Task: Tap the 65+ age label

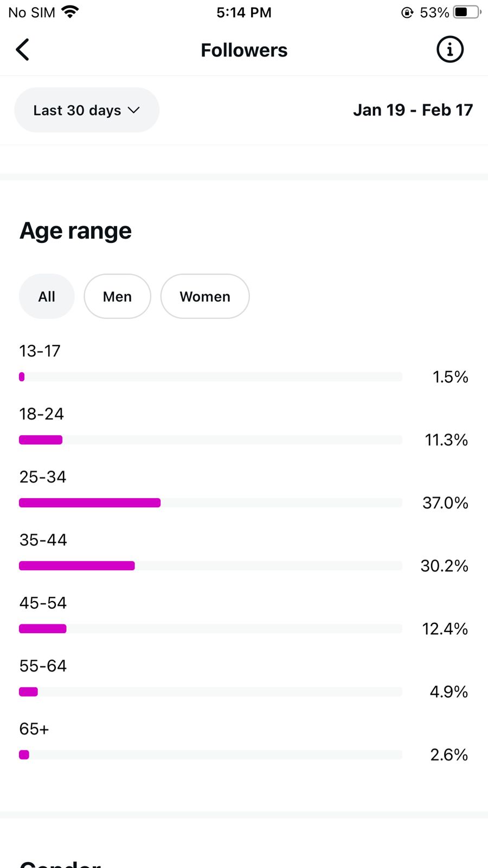Action: click(34, 729)
